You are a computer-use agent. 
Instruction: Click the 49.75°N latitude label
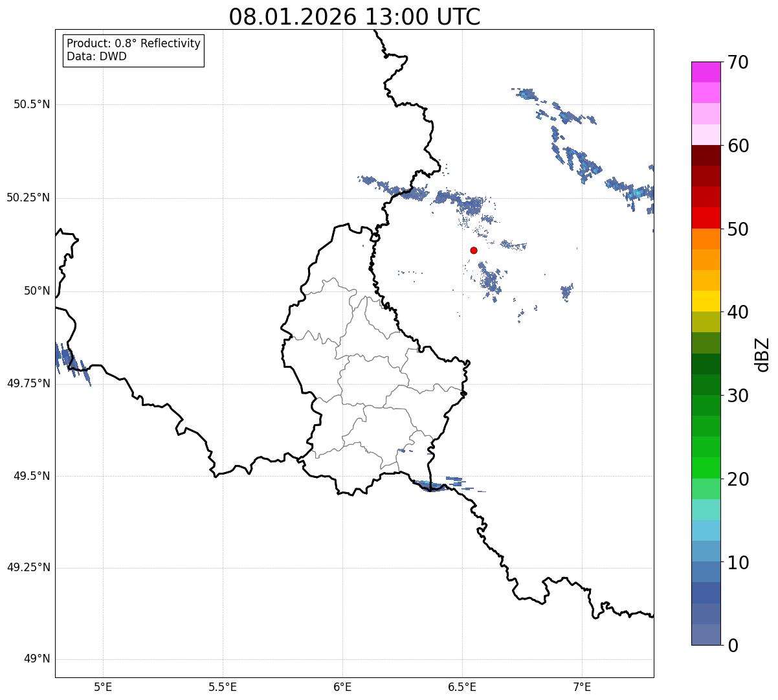point(28,383)
